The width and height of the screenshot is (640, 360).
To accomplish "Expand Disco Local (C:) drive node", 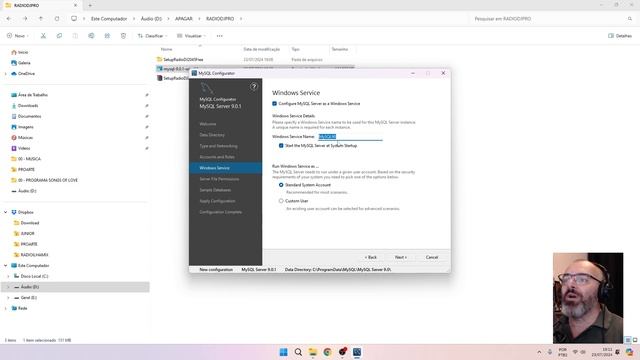I will coord(9,276).
